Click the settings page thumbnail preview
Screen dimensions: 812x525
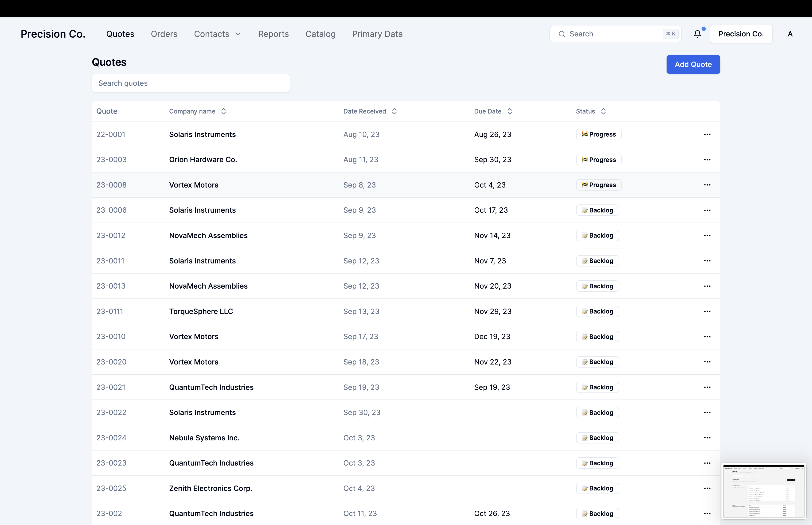[763, 491]
